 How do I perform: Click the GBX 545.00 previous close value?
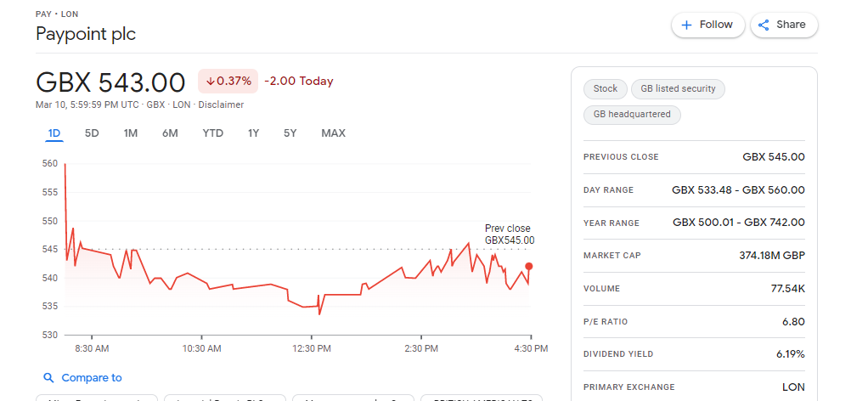tap(774, 156)
